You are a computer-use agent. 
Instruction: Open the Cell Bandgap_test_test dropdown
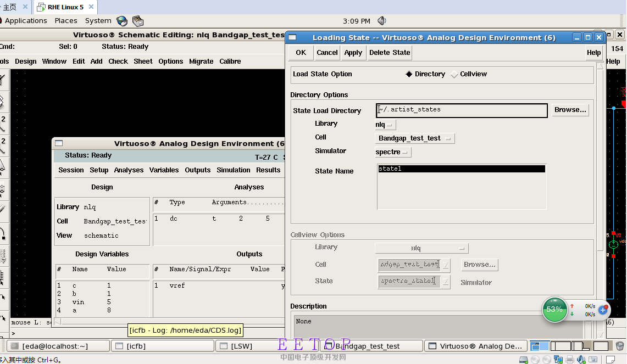coord(414,138)
